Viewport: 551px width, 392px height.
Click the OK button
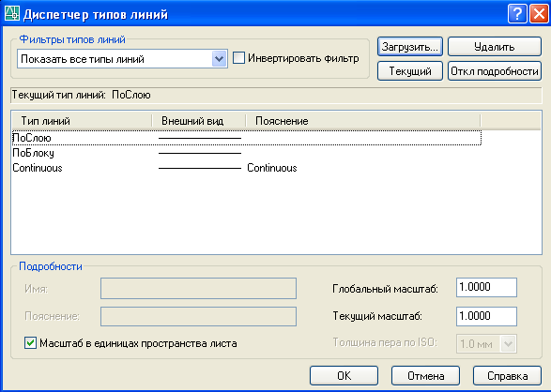pyautogui.click(x=344, y=376)
